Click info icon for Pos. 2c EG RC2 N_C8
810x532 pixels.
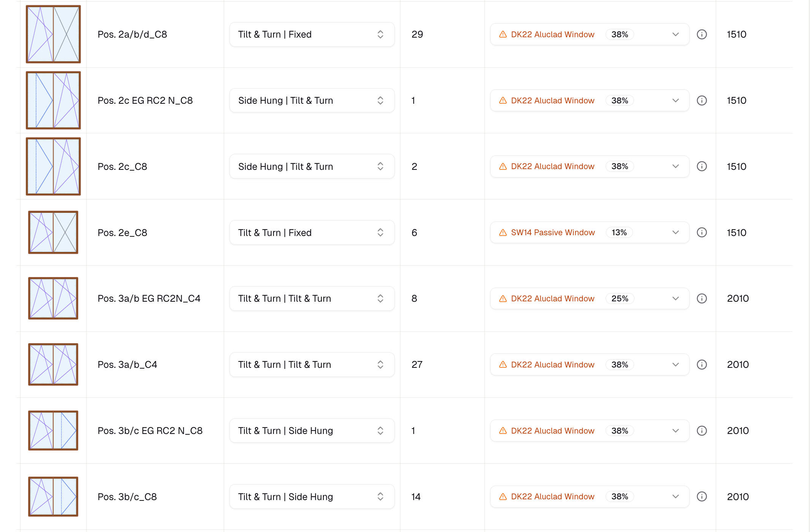pos(702,100)
